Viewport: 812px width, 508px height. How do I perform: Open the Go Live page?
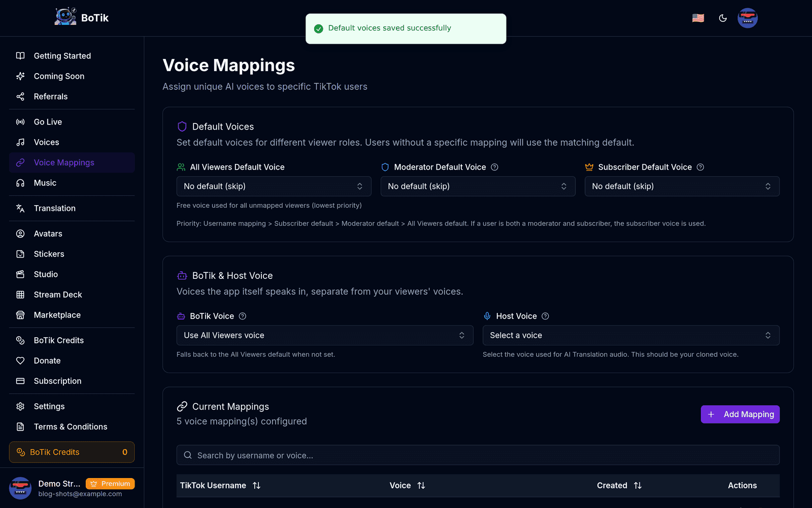[72, 122]
